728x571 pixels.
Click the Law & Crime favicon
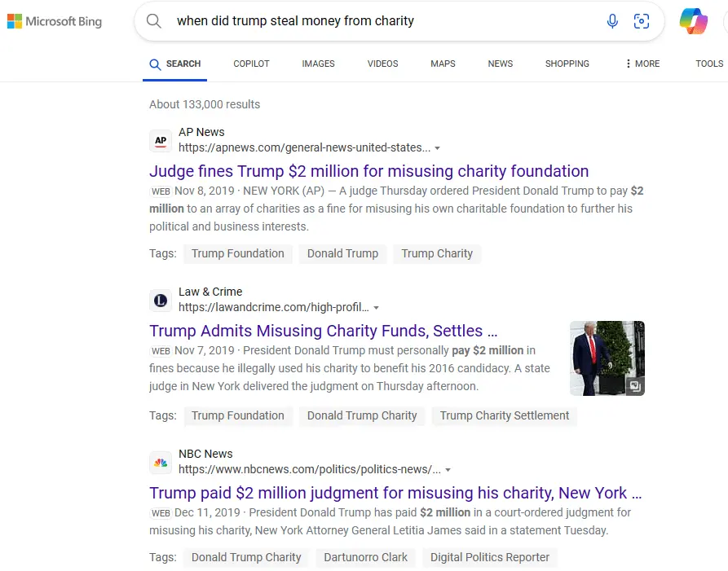point(161,300)
